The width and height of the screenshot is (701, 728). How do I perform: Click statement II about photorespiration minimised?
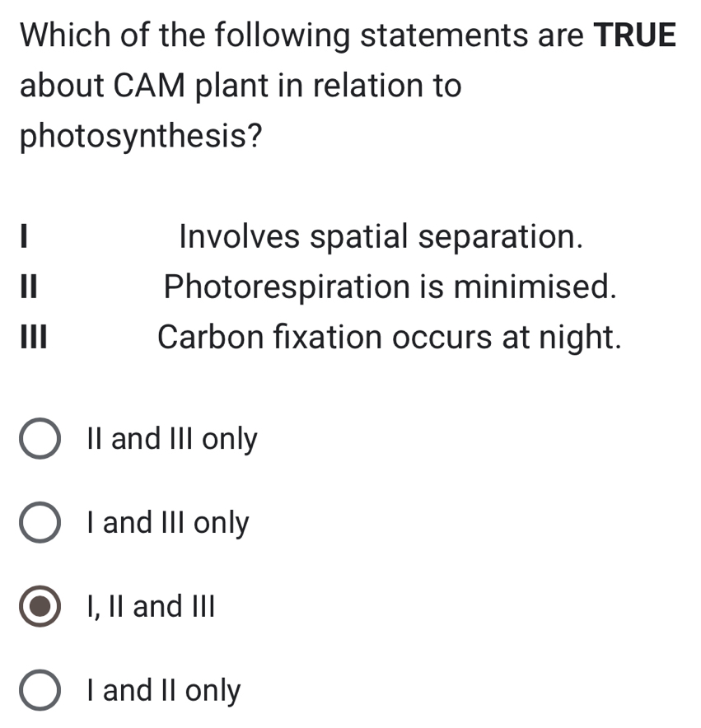390,287
